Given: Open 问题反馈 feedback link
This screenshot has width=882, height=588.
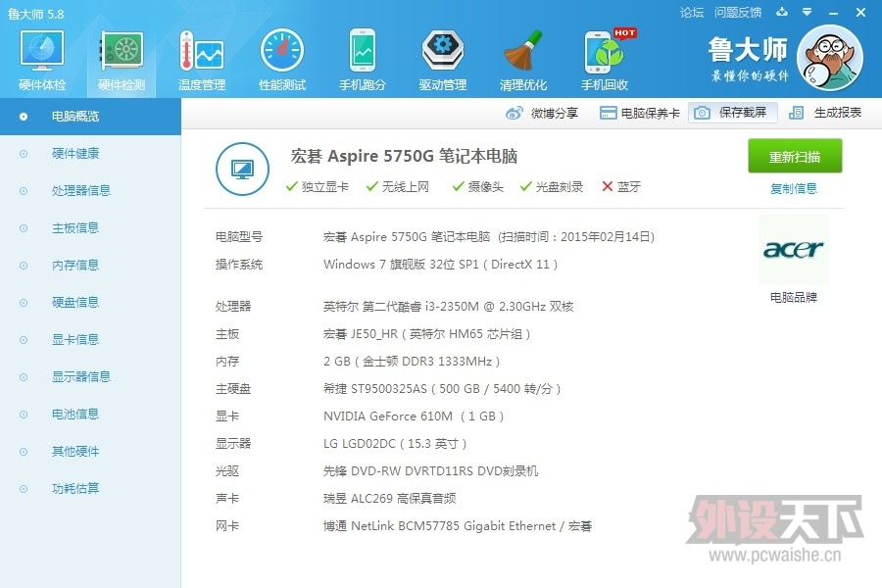Looking at the screenshot, I should [737, 13].
